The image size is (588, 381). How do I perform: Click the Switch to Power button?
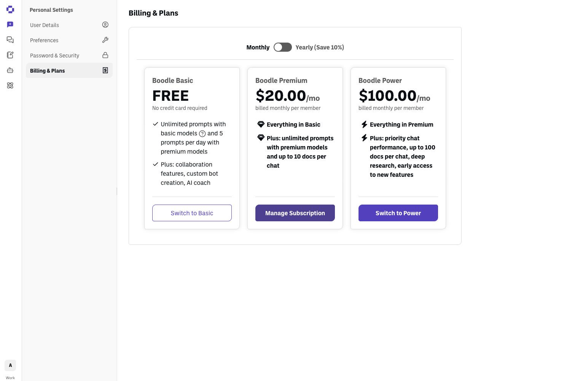(398, 213)
